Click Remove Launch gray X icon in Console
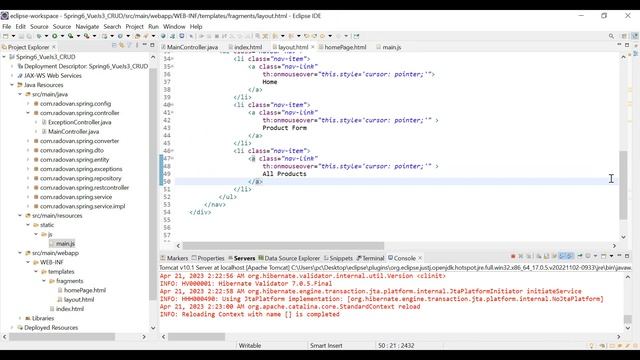Screen dimensions: 640x360 (521, 256)
